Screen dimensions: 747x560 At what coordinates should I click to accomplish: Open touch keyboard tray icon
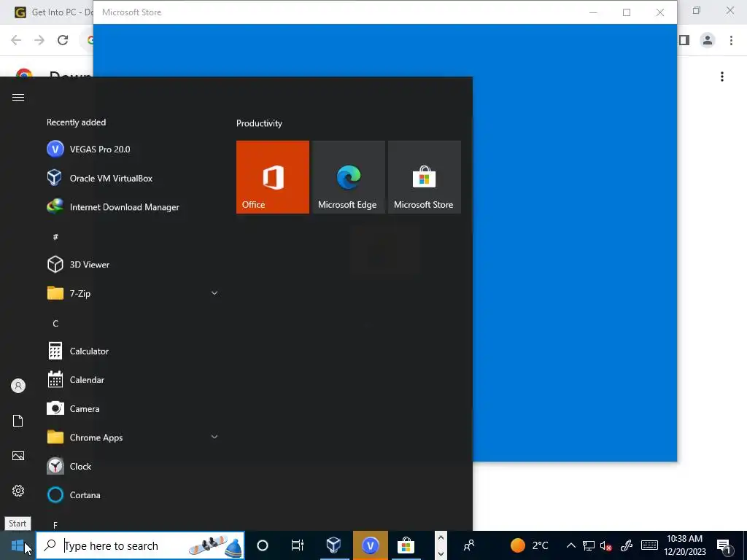(649, 545)
